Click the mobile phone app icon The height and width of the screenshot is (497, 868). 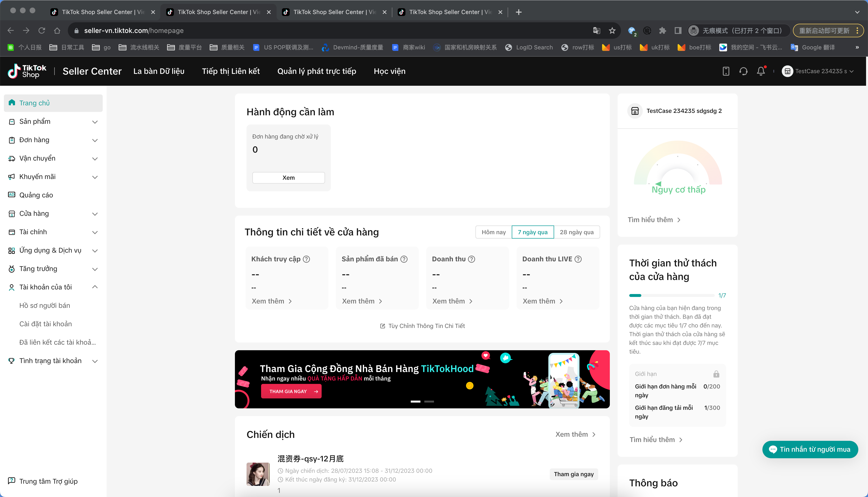(726, 71)
